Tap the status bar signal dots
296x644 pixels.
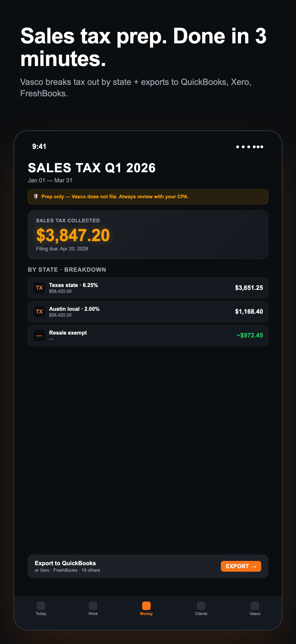[250, 147]
